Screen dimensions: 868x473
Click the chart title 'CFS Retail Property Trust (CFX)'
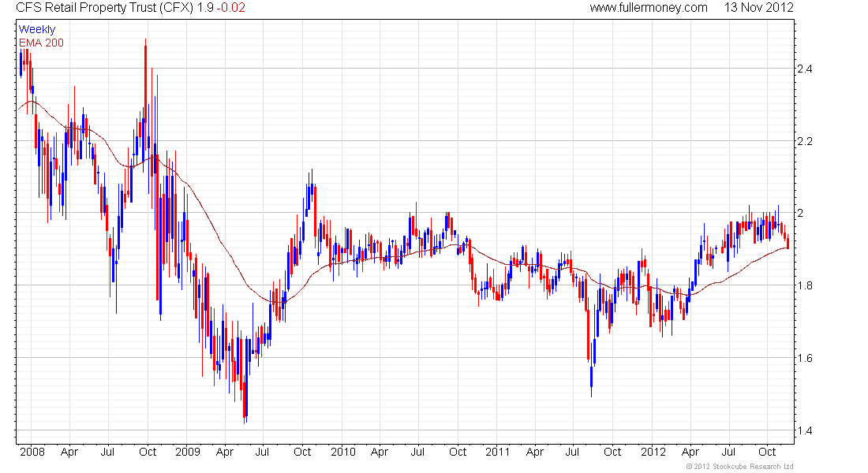click(105, 8)
